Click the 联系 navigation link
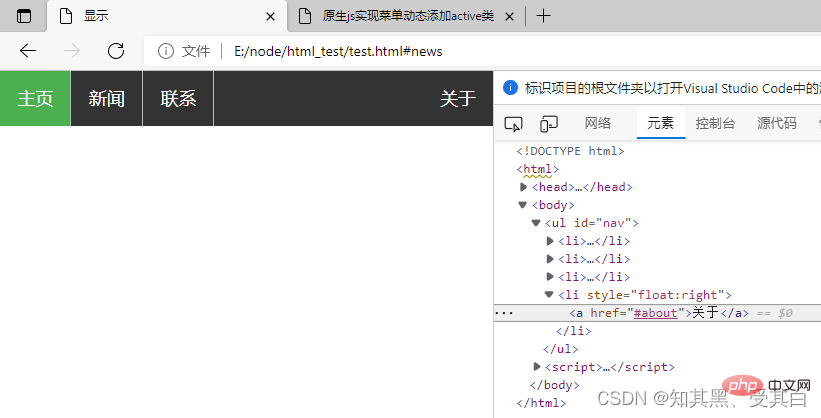Viewport: 821px width, 418px height. coord(178,98)
